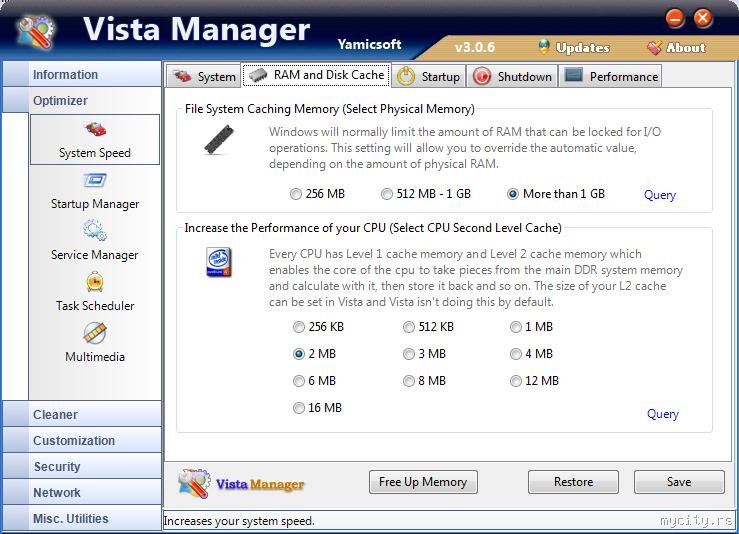Viewport: 739px width, 534px height.
Task: Choose 512 KB L2 cache size
Action: pos(428,327)
